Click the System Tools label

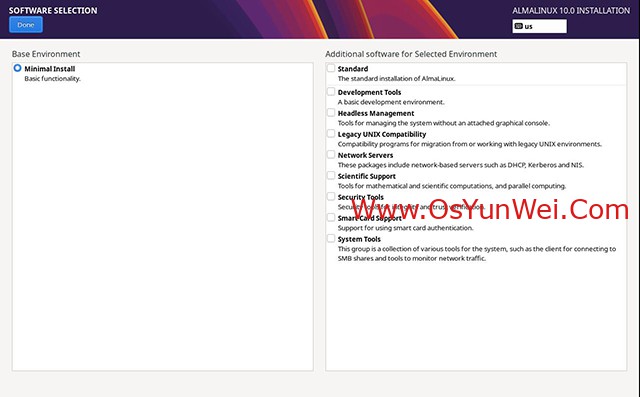[x=359, y=239]
